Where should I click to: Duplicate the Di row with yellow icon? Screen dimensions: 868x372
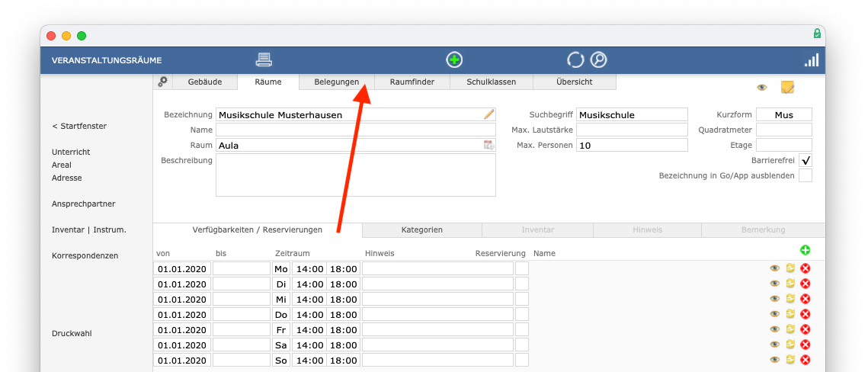point(790,284)
